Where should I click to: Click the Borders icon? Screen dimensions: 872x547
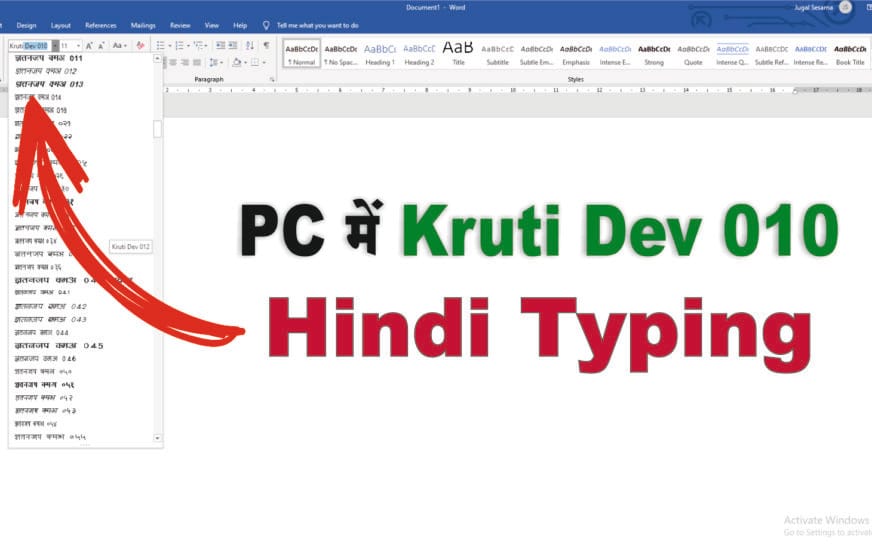[x=255, y=62]
